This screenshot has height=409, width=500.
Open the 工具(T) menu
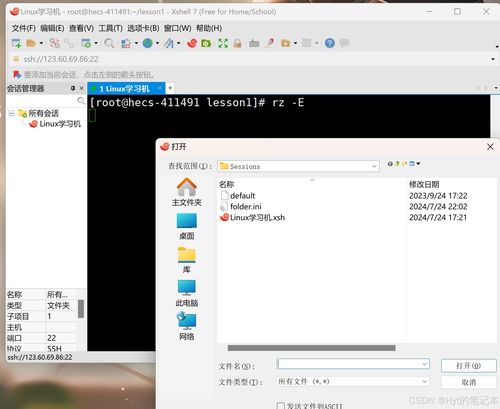(111, 28)
